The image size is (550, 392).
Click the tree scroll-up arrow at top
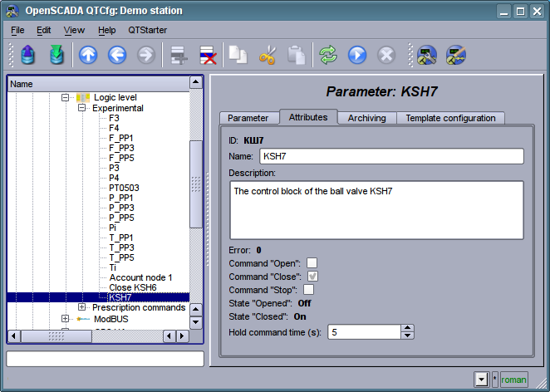(196, 83)
